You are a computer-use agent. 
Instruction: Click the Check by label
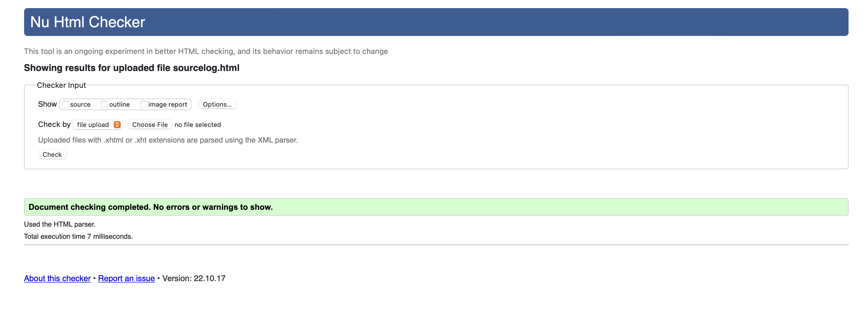click(54, 124)
